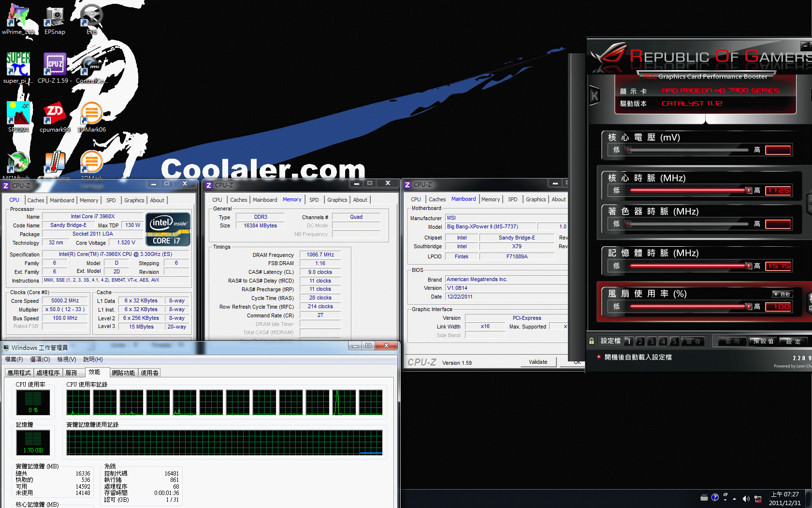The width and height of the screenshot is (812, 508).
Task: Click Core Speed value 5000.2 MHz
Action: pos(65,300)
